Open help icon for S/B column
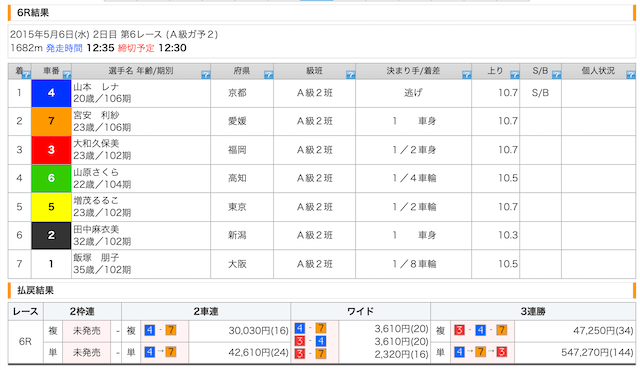Viewport: 640px width, 370px height. [x=556, y=75]
